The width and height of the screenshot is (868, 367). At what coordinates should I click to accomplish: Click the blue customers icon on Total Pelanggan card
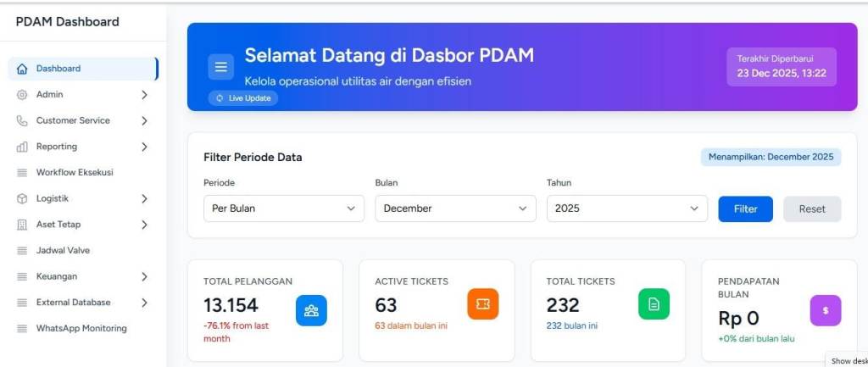tap(311, 310)
